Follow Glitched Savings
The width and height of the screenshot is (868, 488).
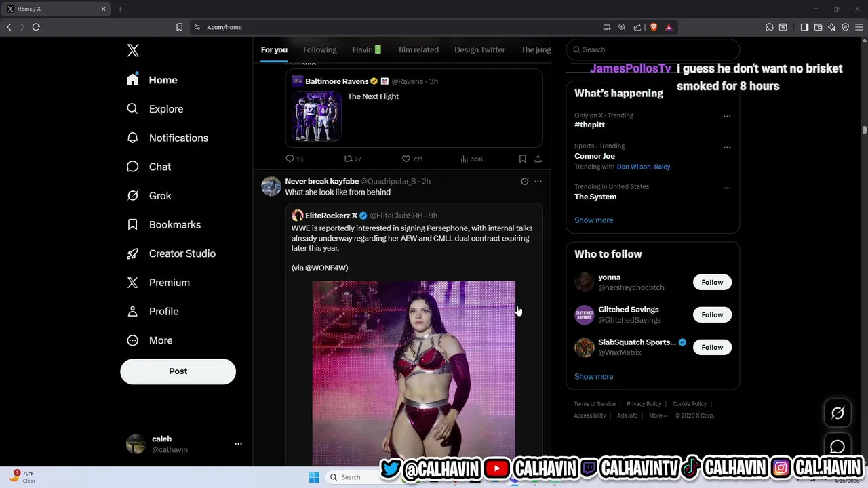click(712, 314)
